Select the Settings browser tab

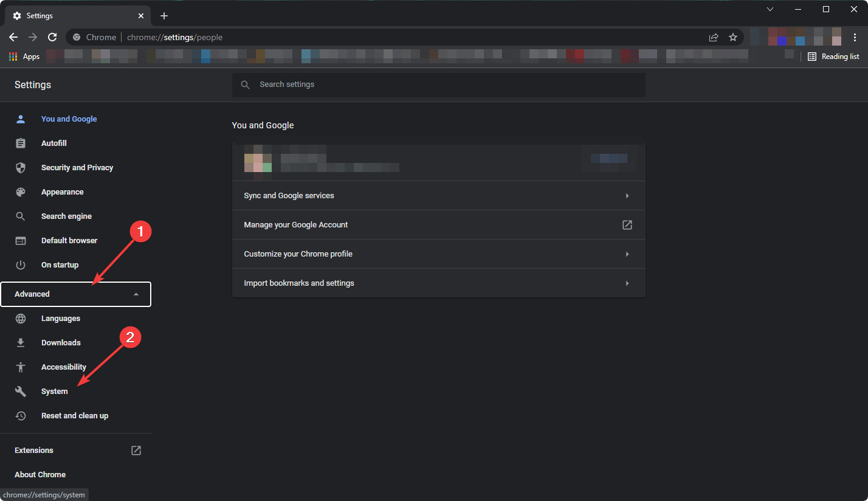(x=79, y=16)
